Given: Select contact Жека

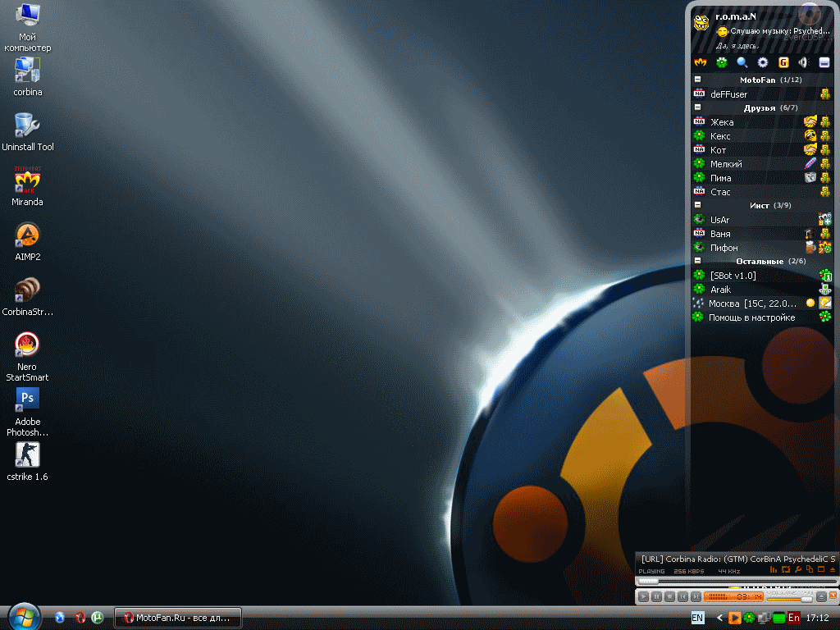Looking at the screenshot, I should click(762, 121).
